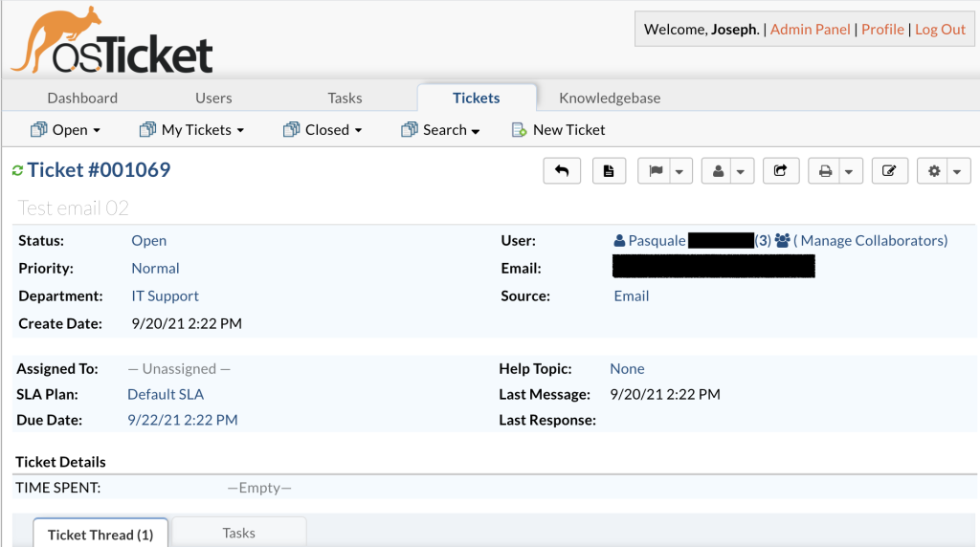Viewport: 980px width, 547px height.
Task: Click the Search queue stack icon
Action: tap(410, 129)
